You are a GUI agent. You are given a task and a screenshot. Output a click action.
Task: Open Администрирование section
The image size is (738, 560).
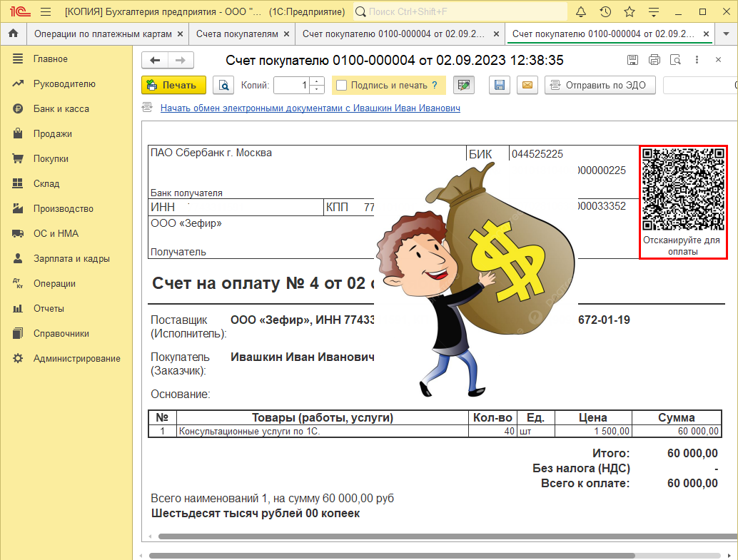[66, 358]
